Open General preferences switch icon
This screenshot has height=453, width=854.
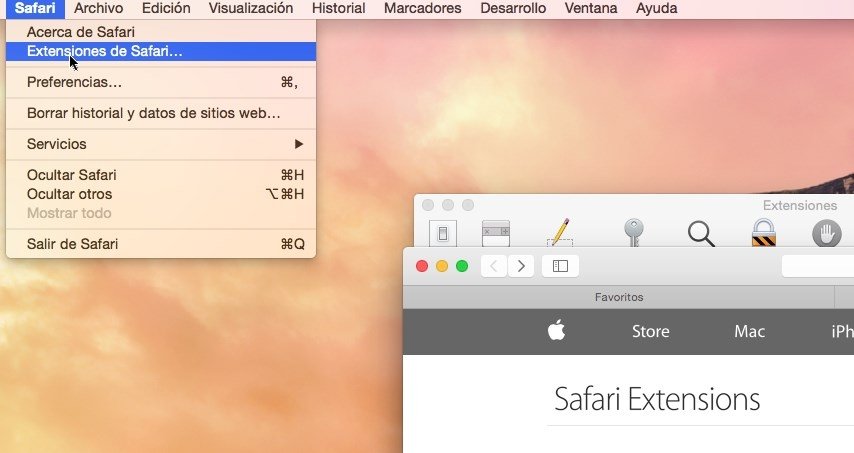(x=443, y=233)
